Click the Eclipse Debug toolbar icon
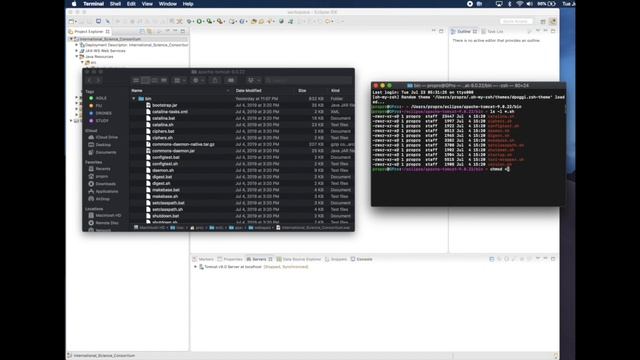This screenshot has height=360, width=640. [x=189, y=21]
